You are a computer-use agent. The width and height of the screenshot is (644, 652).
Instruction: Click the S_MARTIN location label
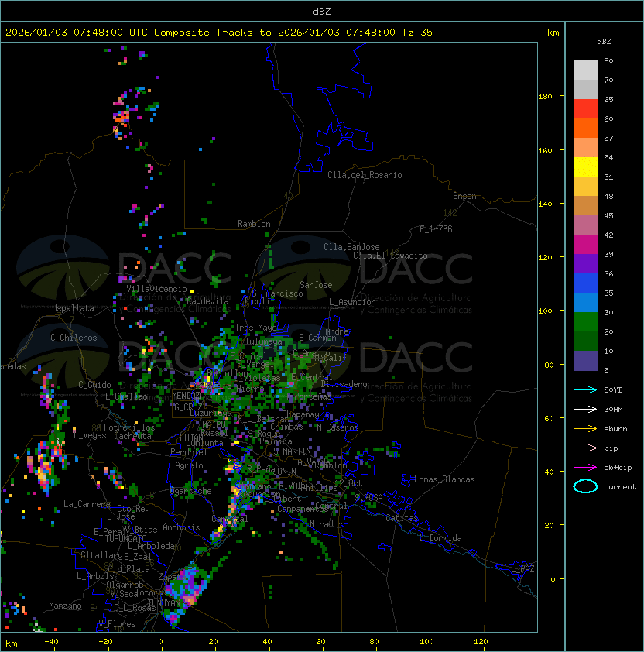tap(292, 451)
